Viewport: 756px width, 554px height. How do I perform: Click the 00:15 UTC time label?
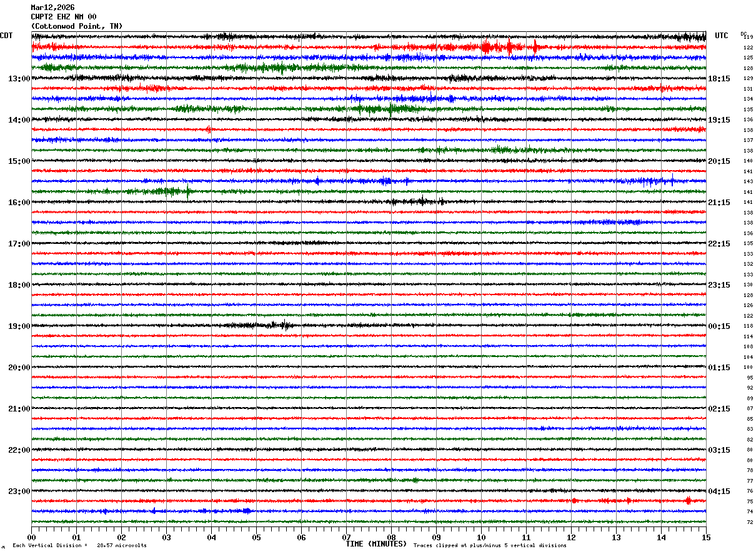719,326
